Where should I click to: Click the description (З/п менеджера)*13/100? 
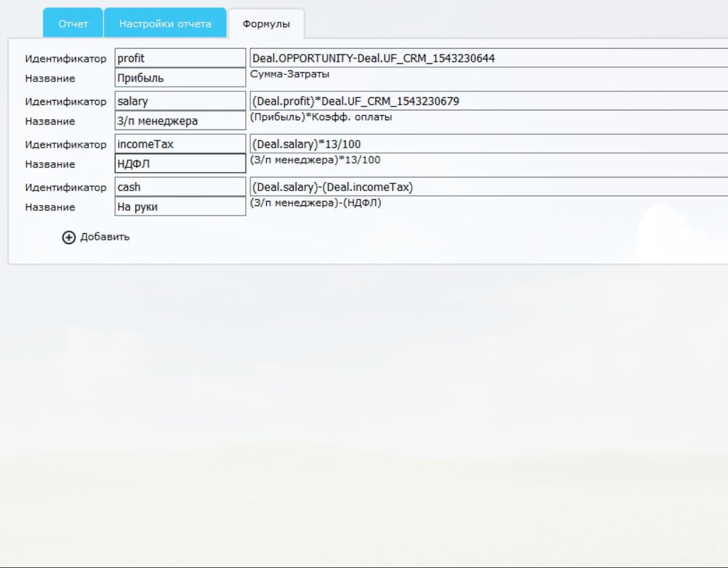click(315, 160)
